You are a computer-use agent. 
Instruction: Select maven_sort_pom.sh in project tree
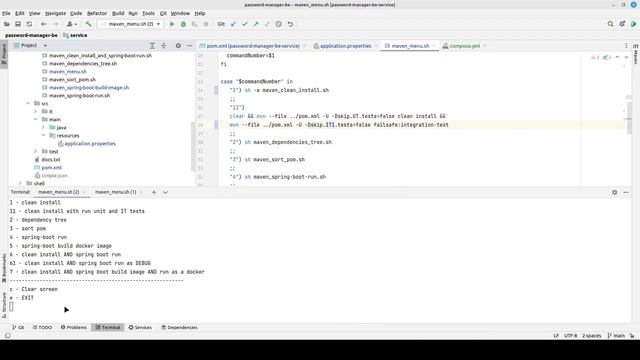[x=72, y=80]
